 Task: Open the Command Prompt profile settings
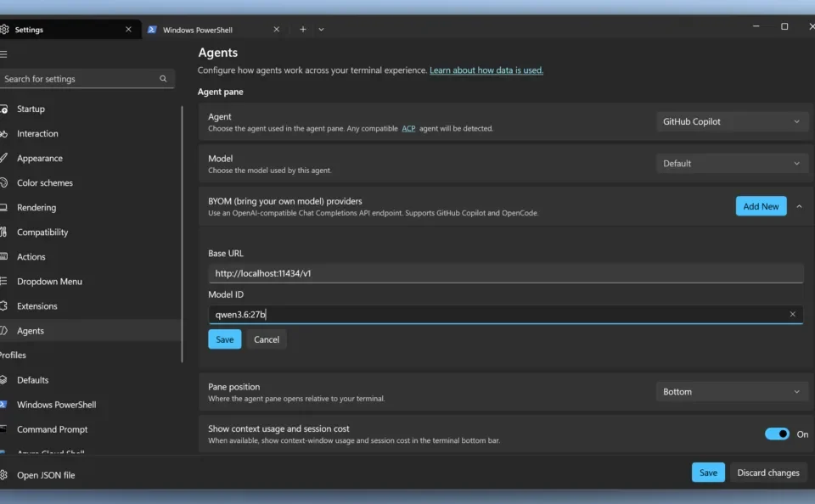[91, 429]
